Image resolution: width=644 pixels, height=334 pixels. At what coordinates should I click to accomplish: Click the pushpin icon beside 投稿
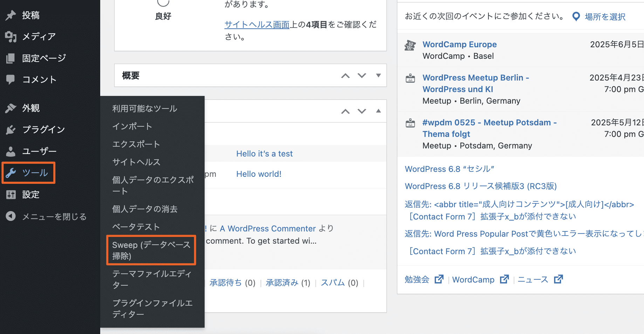pyautogui.click(x=11, y=15)
